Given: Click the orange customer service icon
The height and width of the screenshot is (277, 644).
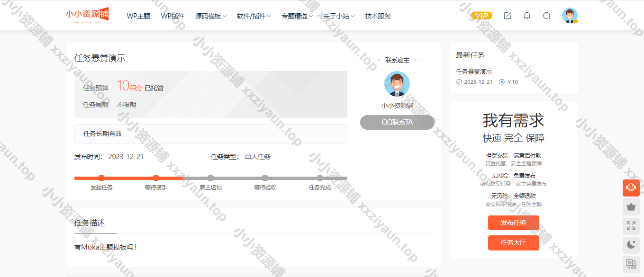Looking at the screenshot, I should tap(631, 188).
